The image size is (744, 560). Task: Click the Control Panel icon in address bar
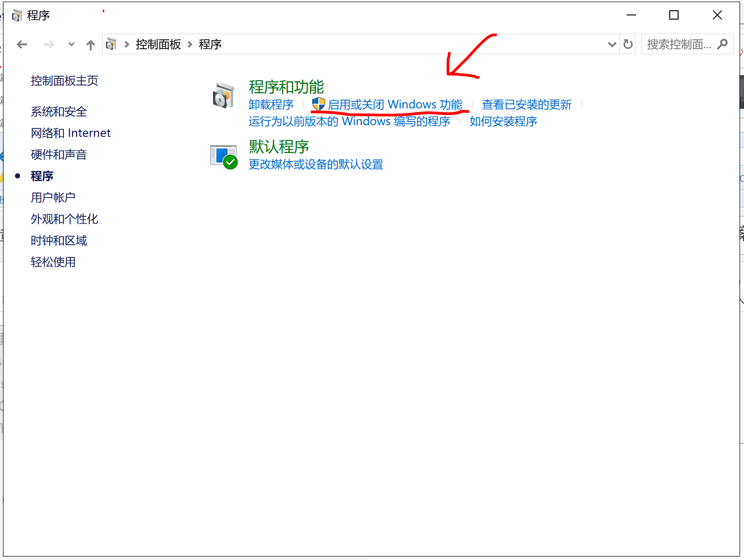click(111, 44)
